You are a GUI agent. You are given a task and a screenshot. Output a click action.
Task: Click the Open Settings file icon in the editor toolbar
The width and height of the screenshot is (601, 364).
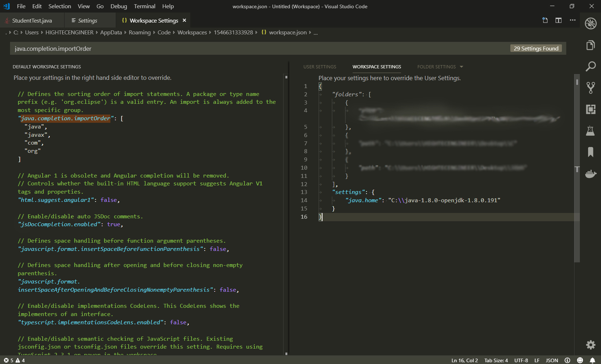tap(545, 20)
